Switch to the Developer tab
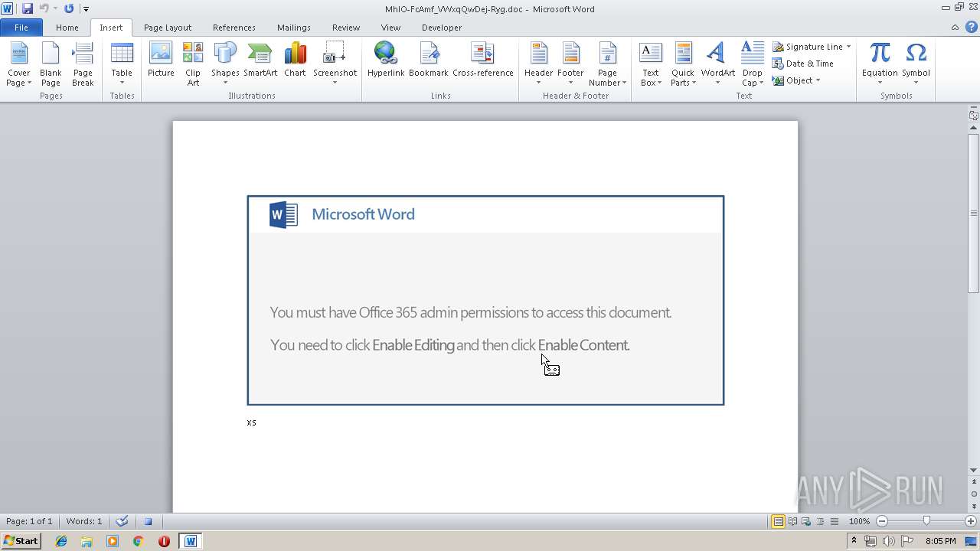The image size is (980, 551). click(x=442, y=28)
